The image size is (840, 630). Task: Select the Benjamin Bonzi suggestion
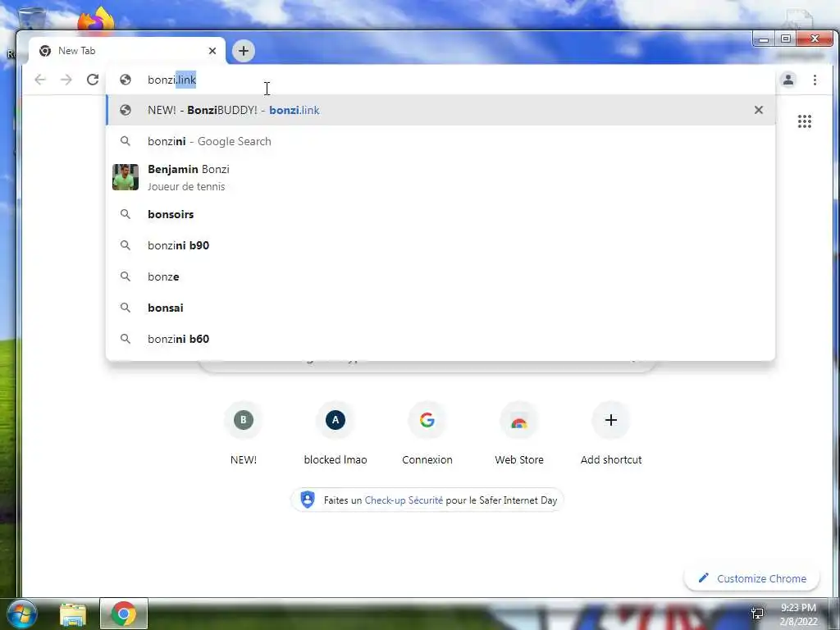point(441,177)
